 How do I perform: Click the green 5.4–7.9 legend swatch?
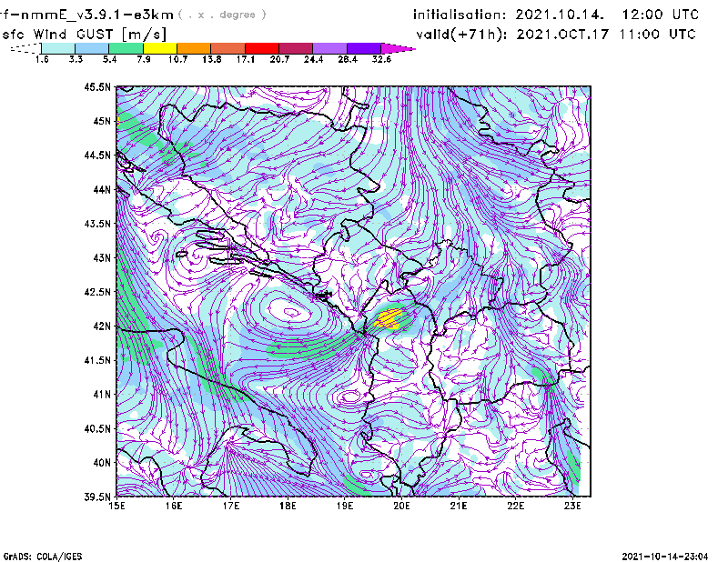pyautogui.click(x=126, y=48)
